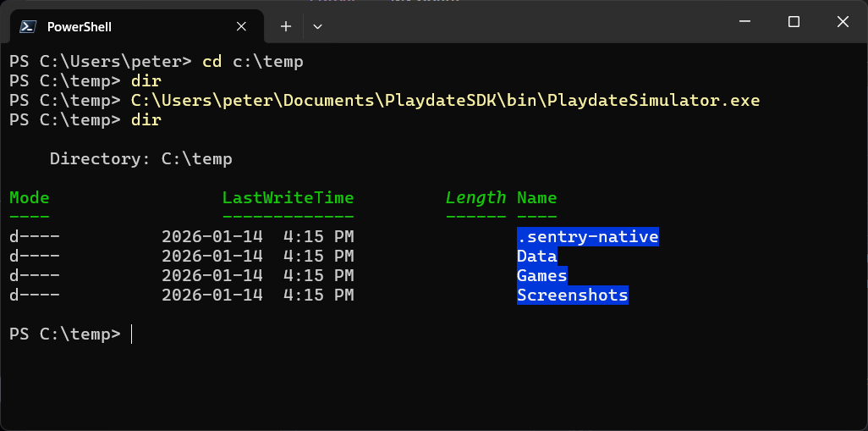Image resolution: width=868 pixels, height=431 pixels.
Task: Click the Mode column header
Action: coord(30,198)
